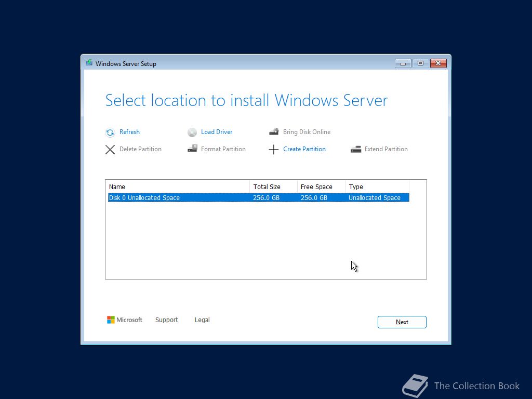Click the Unallocated Space Type cell
Image resolution: width=532 pixels, height=399 pixels.
[375, 198]
